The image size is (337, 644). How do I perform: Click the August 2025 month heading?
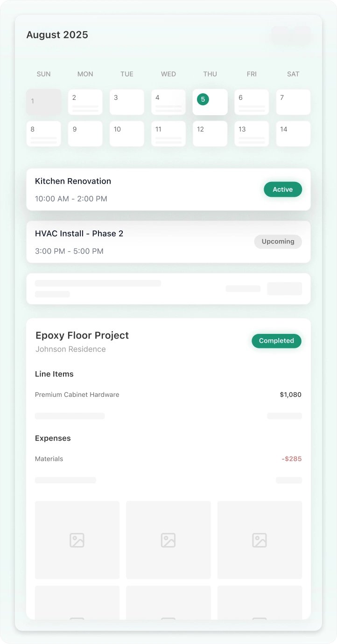(57, 35)
